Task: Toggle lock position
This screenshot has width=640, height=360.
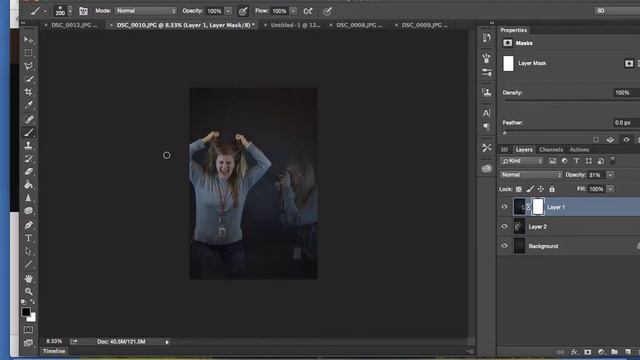Action: [541, 189]
